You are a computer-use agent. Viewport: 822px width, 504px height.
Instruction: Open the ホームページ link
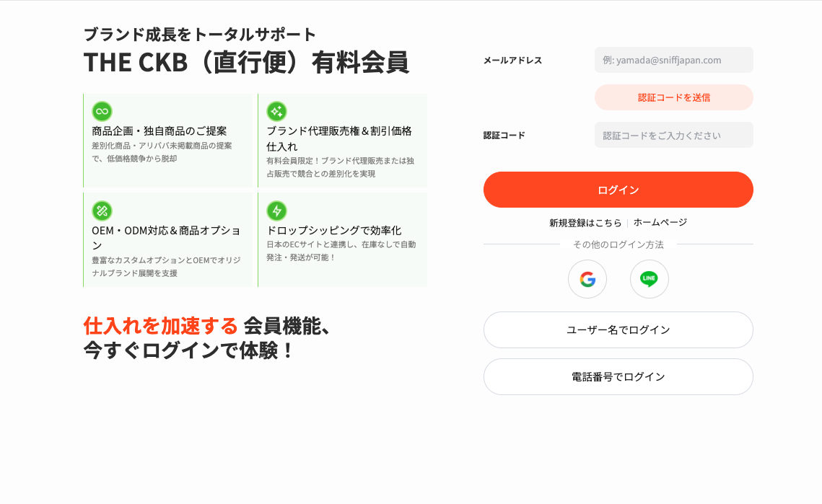[x=660, y=223]
